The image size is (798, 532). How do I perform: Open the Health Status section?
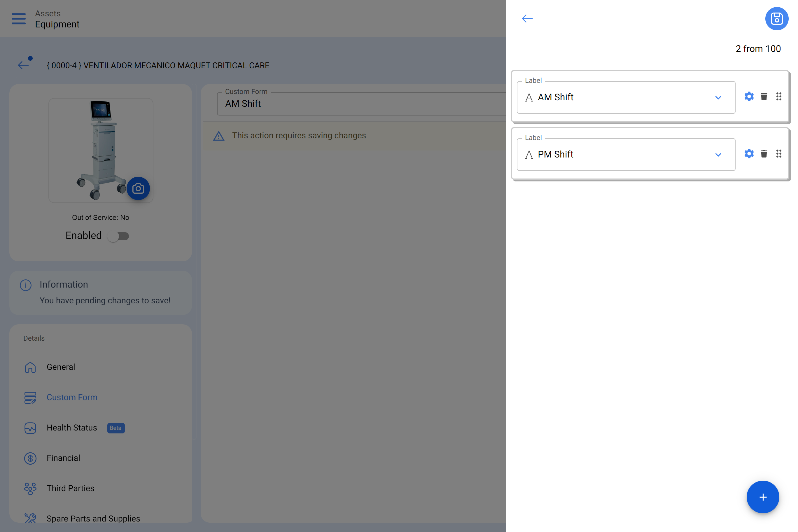click(100, 428)
